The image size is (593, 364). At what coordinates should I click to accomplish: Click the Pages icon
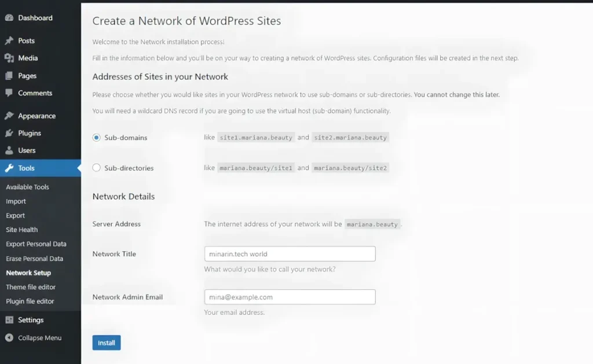point(9,75)
